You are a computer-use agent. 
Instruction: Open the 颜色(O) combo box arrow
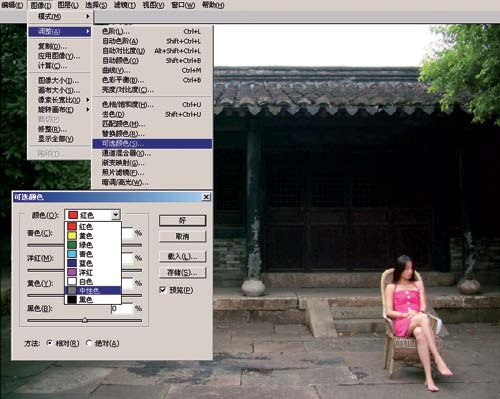click(x=115, y=215)
